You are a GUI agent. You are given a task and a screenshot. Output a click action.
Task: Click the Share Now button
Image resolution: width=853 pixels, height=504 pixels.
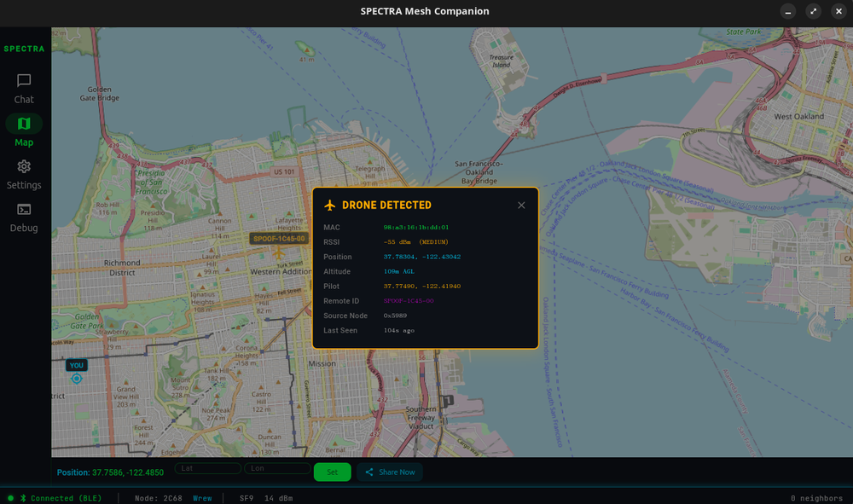[390, 472]
